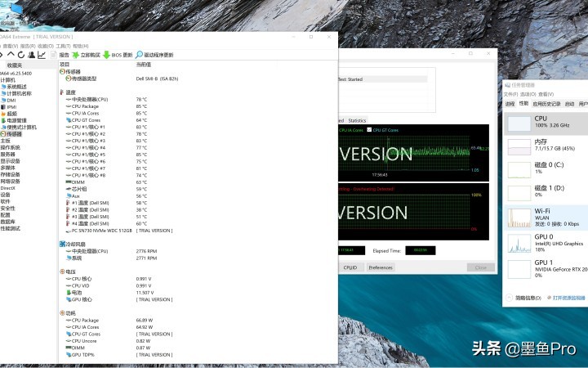
Task: Click the 电压 section icon
Action: 62,272
